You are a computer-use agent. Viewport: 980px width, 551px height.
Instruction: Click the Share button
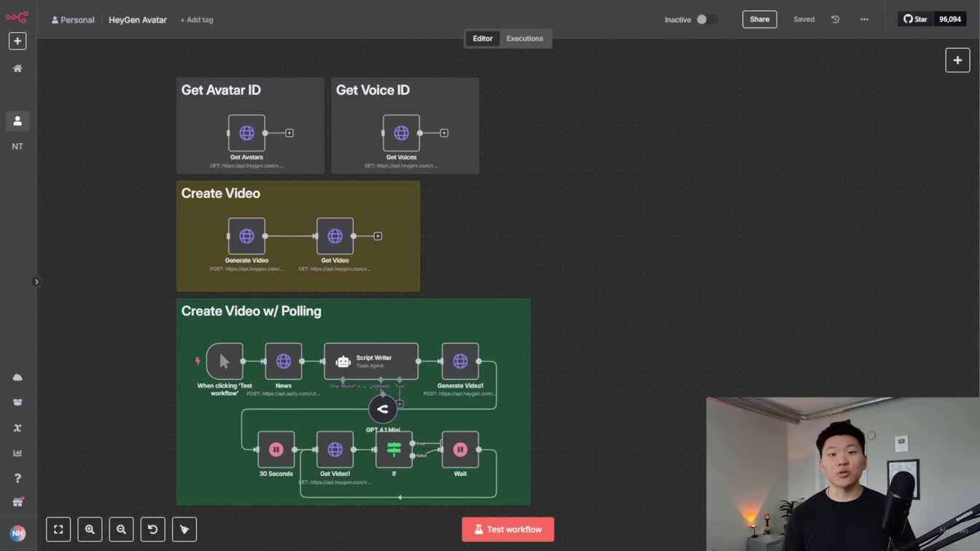click(759, 20)
